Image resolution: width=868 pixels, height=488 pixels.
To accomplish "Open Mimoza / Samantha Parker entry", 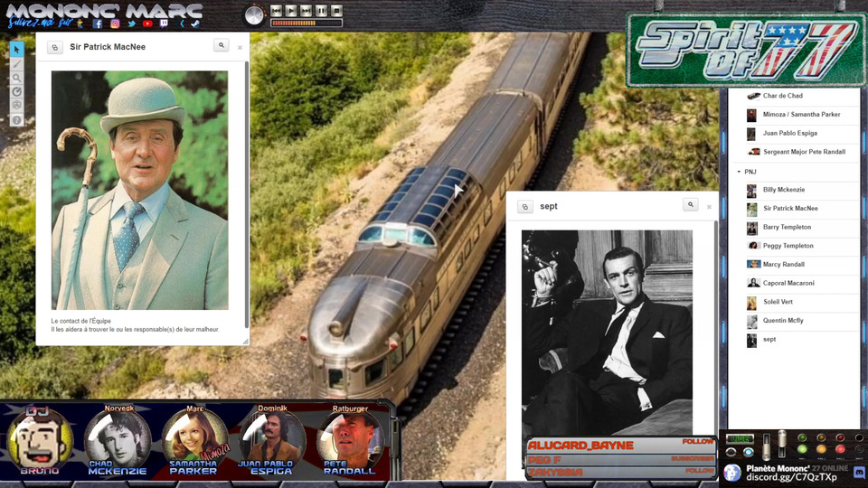I will [803, 115].
